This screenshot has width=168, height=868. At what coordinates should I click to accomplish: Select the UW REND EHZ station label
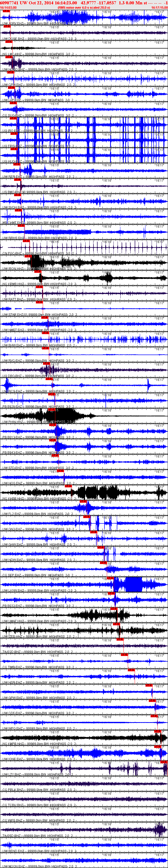click(x=39, y=851)
